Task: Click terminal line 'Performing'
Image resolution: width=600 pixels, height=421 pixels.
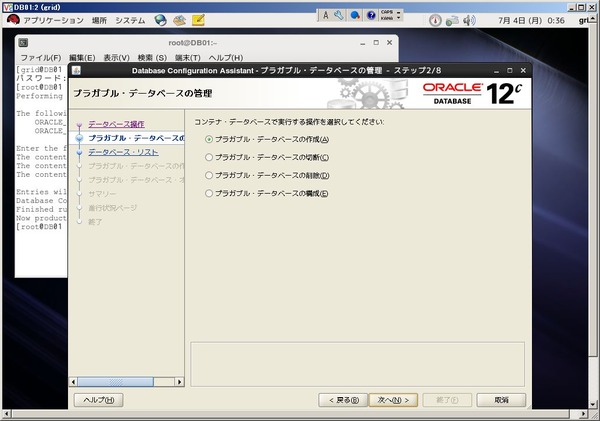Action: [x=39, y=96]
